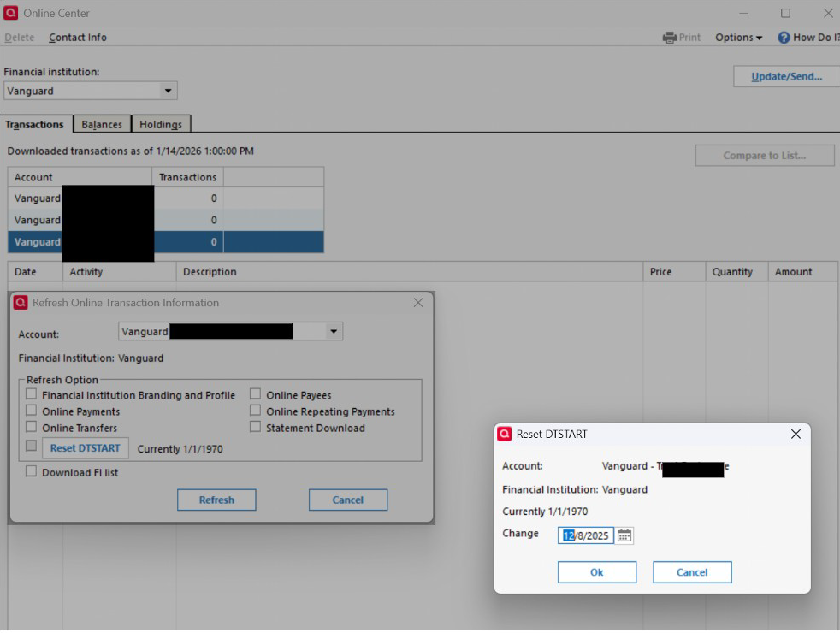Expand the Financial institution Vanguard dropdown
Image resolution: width=840 pixels, height=633 pixels.
(168, 91)
